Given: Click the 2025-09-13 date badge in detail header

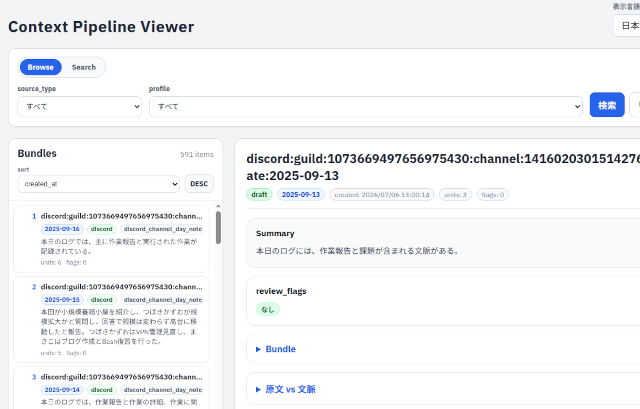Looking at the screenshot, I should pos(301,195).
